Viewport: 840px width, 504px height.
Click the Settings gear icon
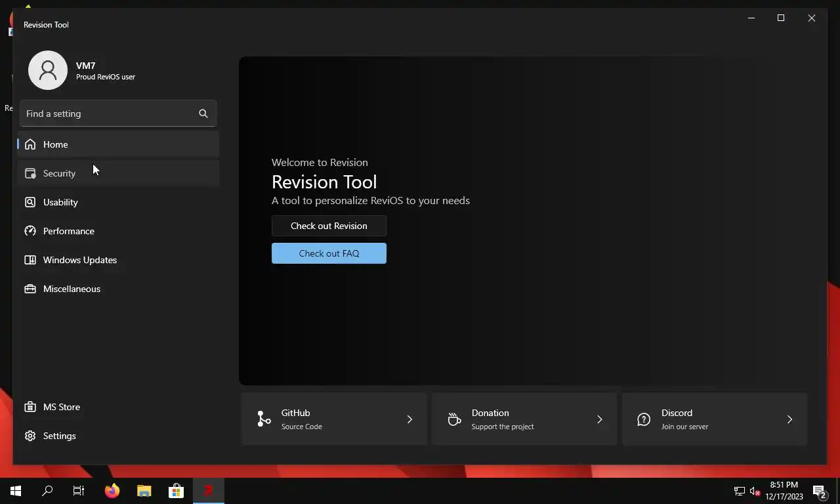[x=30, y=436]
